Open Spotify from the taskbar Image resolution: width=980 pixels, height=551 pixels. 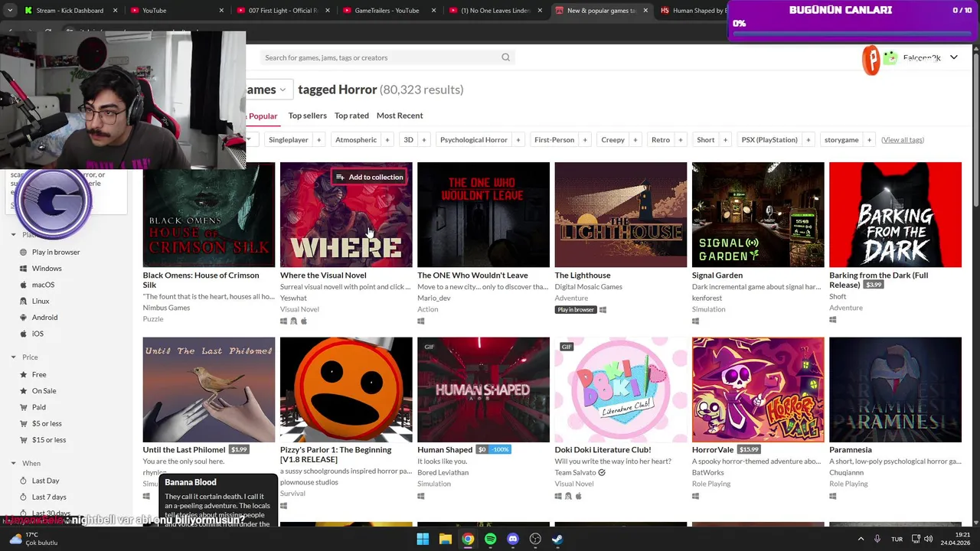(490, 539)
